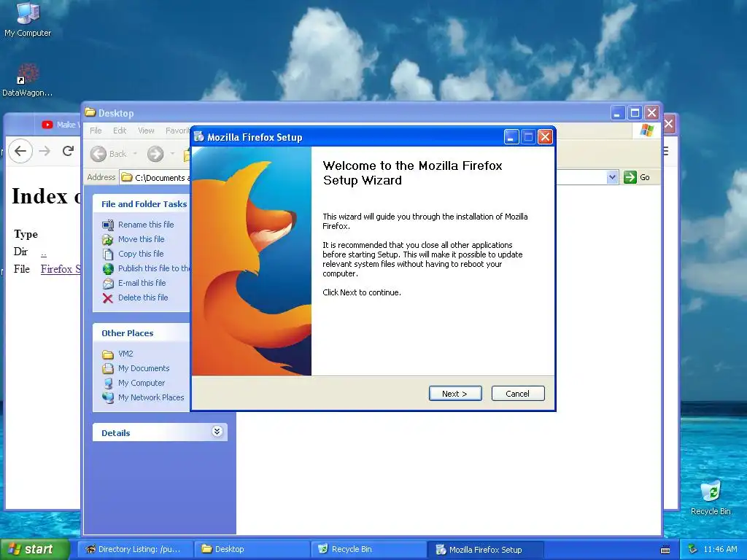
Task: Click the Move this file icon
Action: [x=108, y=239]
